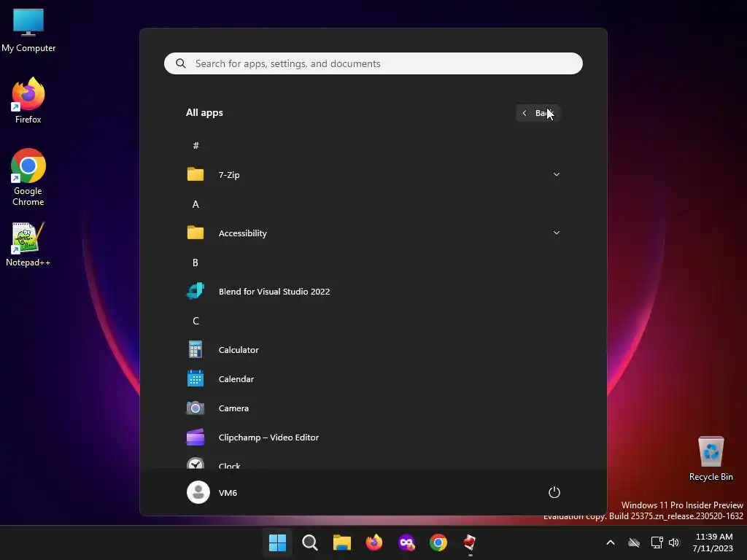This screenshot has width=747, height=560.
Task: Go Back from All apps
Action: tap(538, 113)
